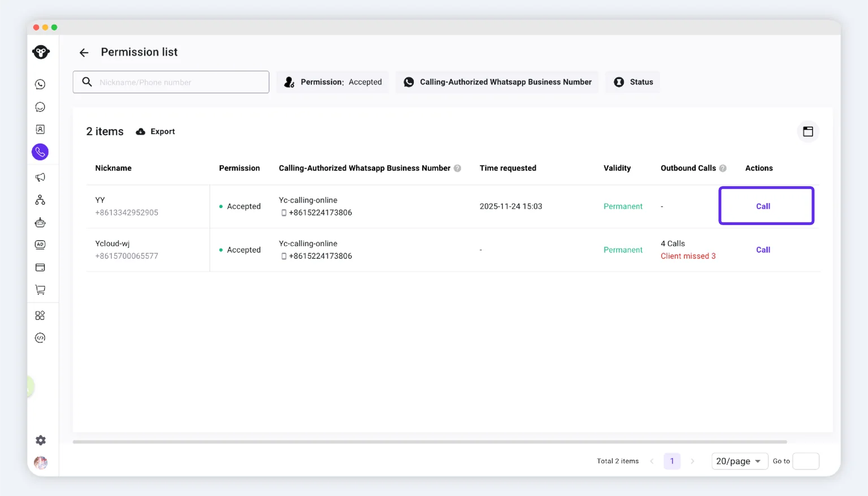
Task: Open the chat bubble inbox icon
Action: pyautogui.click(x=40, y=107)
